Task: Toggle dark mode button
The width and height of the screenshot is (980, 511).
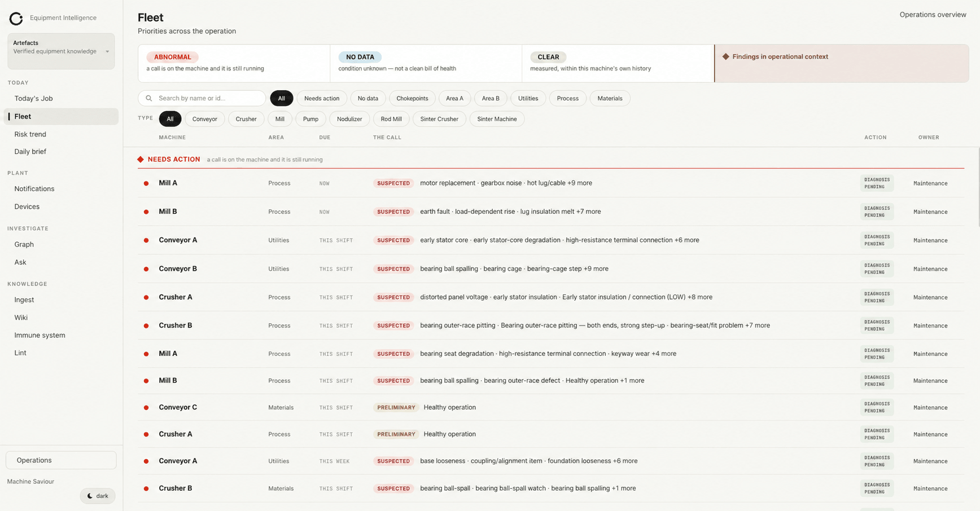Action: (x=98, y=496)
